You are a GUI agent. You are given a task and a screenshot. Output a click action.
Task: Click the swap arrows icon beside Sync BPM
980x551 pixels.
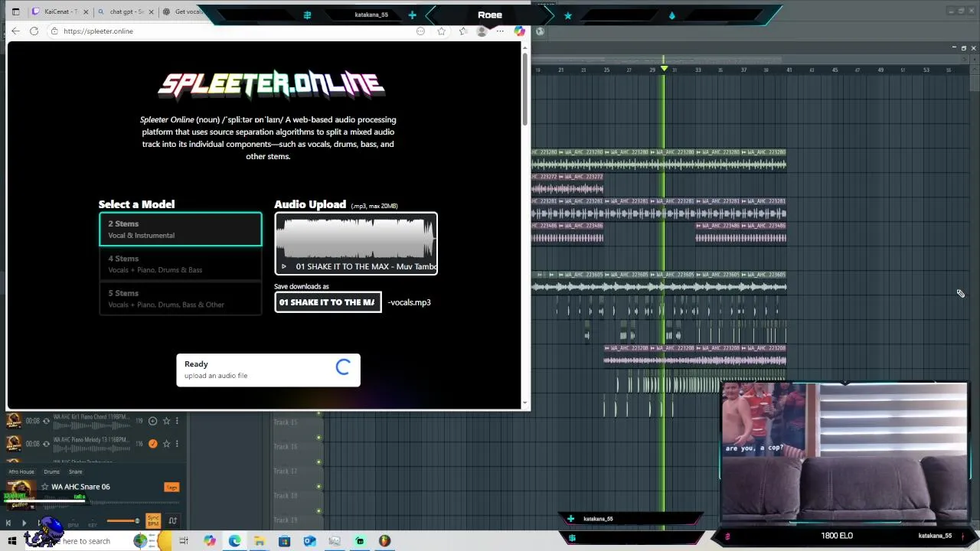(x=172, y=521)
